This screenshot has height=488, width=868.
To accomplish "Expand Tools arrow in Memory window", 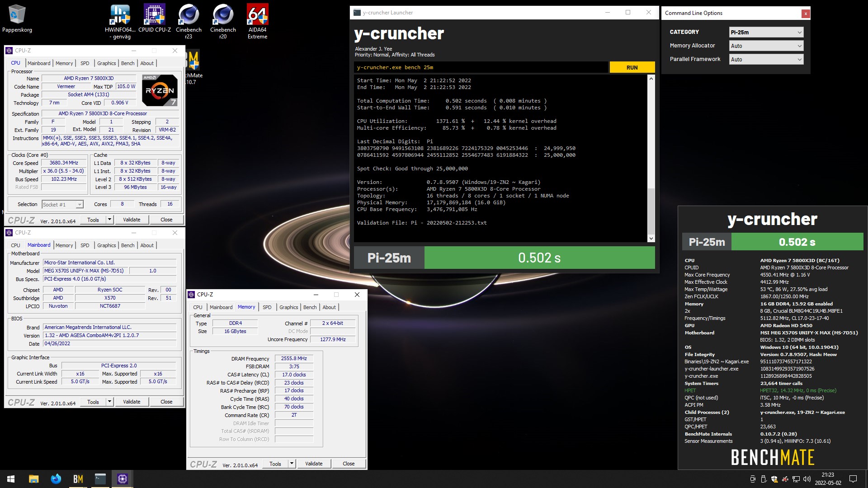I will (x=292, y=464).
